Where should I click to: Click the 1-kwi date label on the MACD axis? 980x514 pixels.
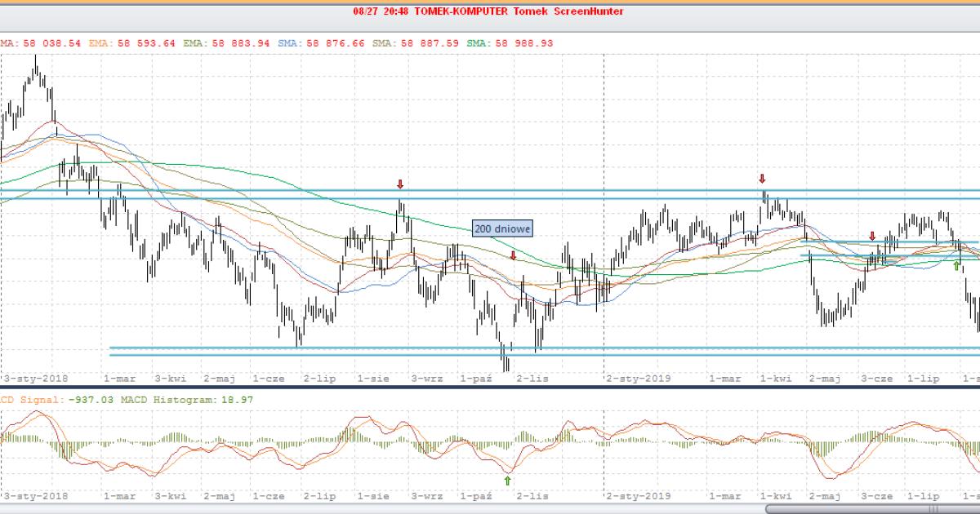pyautogui.click(x=775, y=495)
